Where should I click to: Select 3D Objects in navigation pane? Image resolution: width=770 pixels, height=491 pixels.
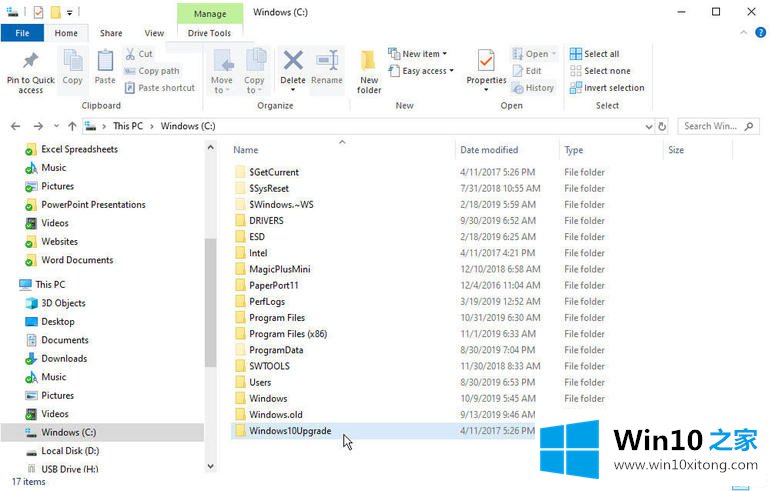click(x=63, y=303)
